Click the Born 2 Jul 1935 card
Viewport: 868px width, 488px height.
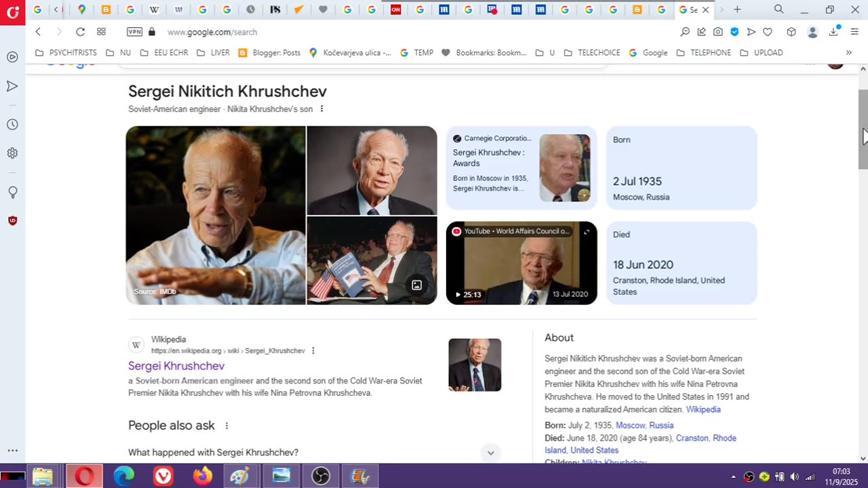pyautogui.click(x=682, y=167)
